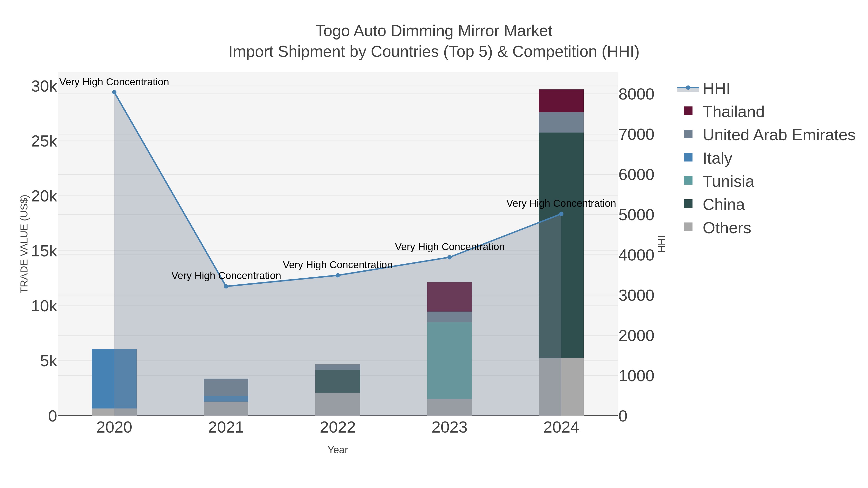868x488 pixels.
Task: Click the Thailand maroon legend swatch
Action: pos(688,111)
